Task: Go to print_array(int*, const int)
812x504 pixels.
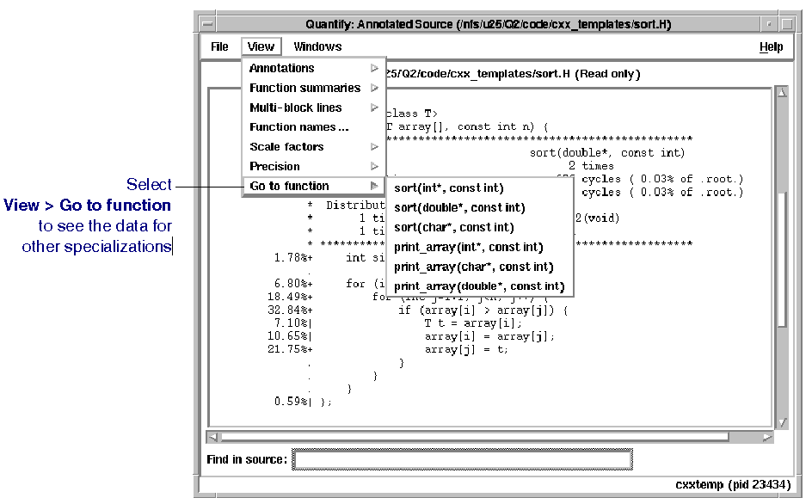Action: click(480, 247)
